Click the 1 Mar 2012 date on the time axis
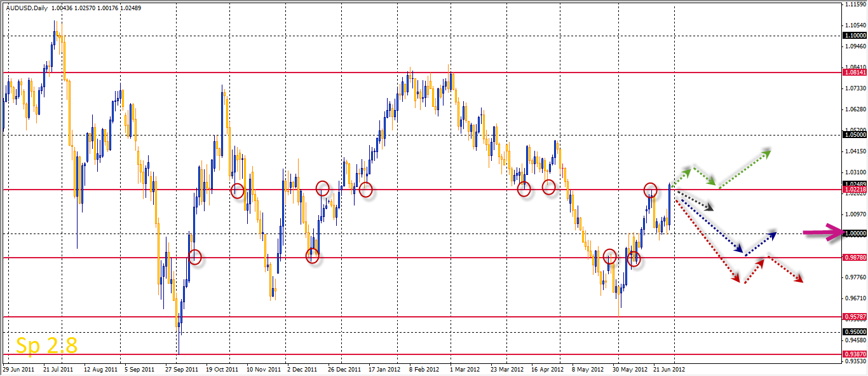 pyautogui.click(x=466, y=368)
